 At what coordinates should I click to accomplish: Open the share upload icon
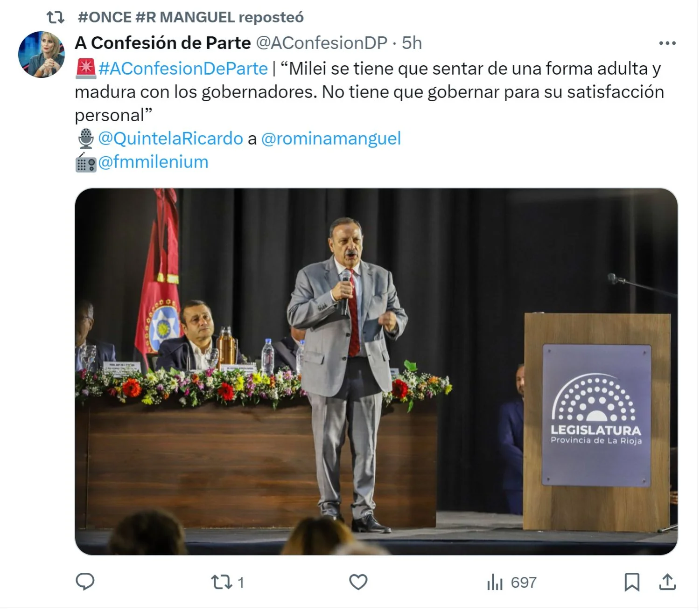click(667, 582)
